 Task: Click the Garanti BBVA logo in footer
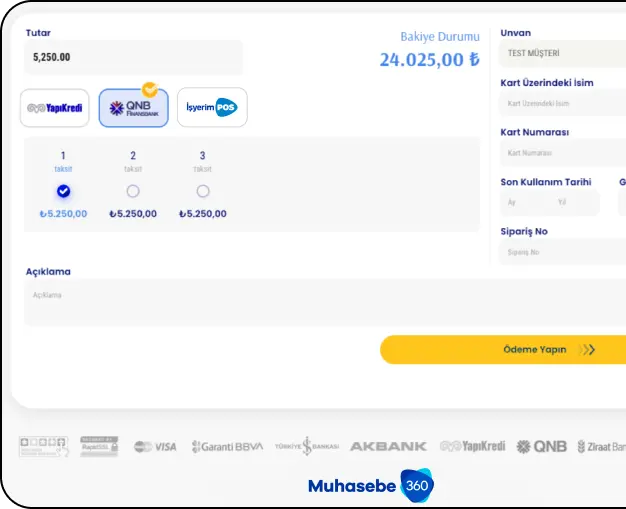coord(227,446)
